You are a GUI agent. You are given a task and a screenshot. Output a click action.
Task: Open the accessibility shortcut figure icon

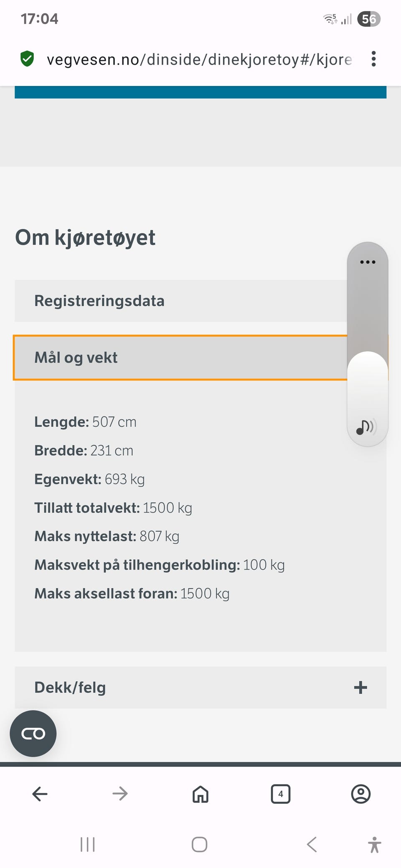[x=375, y=845]
